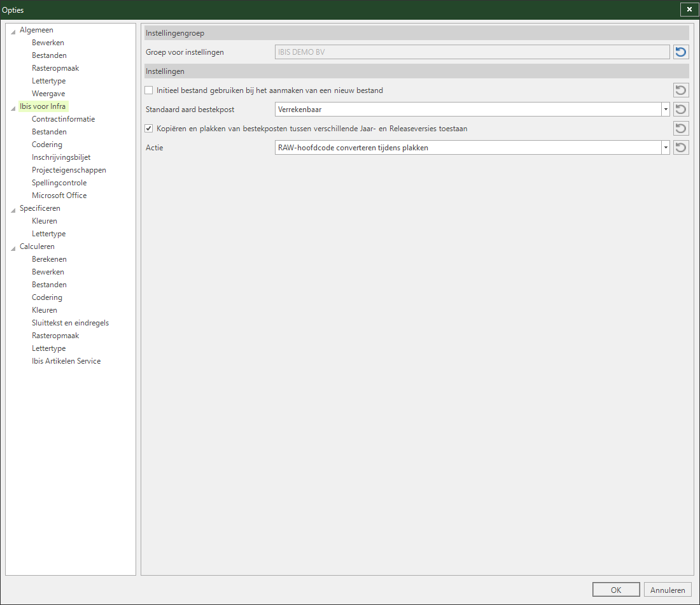700x605 pixels.
Task: Open the Standaard aard bestekpost dropdown
Action: click(666, 110)
